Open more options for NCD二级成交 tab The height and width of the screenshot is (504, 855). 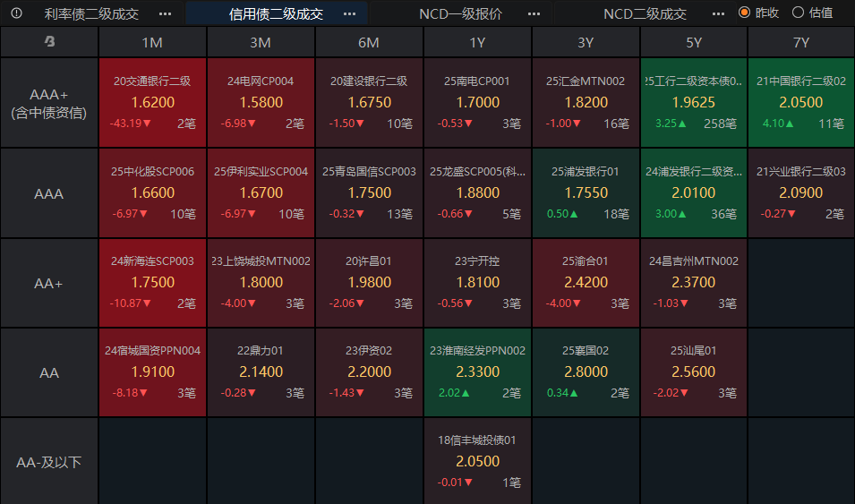tap(719, 13)
